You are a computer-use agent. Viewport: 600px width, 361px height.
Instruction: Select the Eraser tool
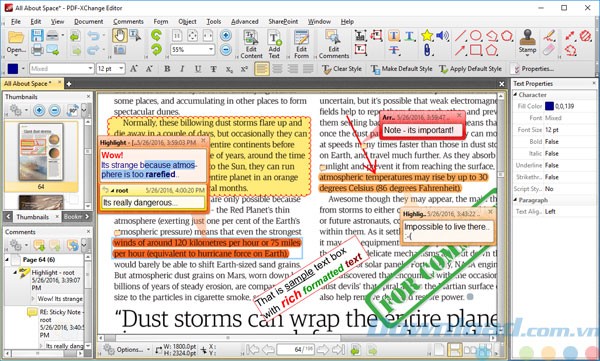(x=549, y=50)
